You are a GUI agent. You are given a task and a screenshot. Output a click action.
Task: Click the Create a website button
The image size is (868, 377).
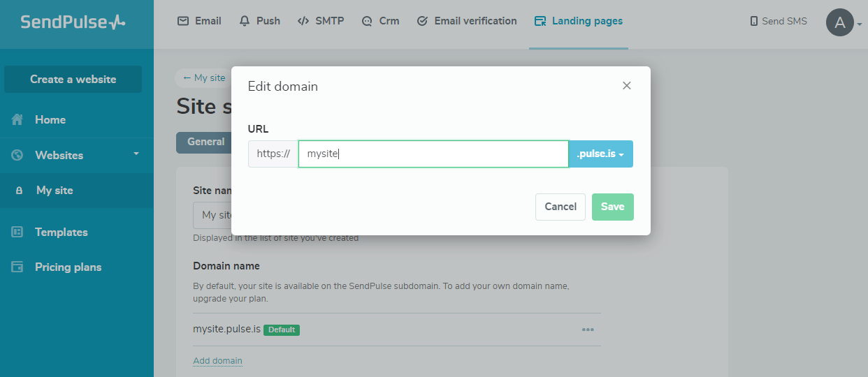(73, 79)
